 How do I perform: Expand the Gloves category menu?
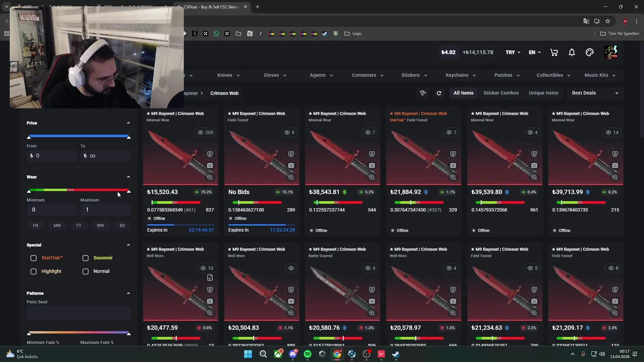click(275, 75)
